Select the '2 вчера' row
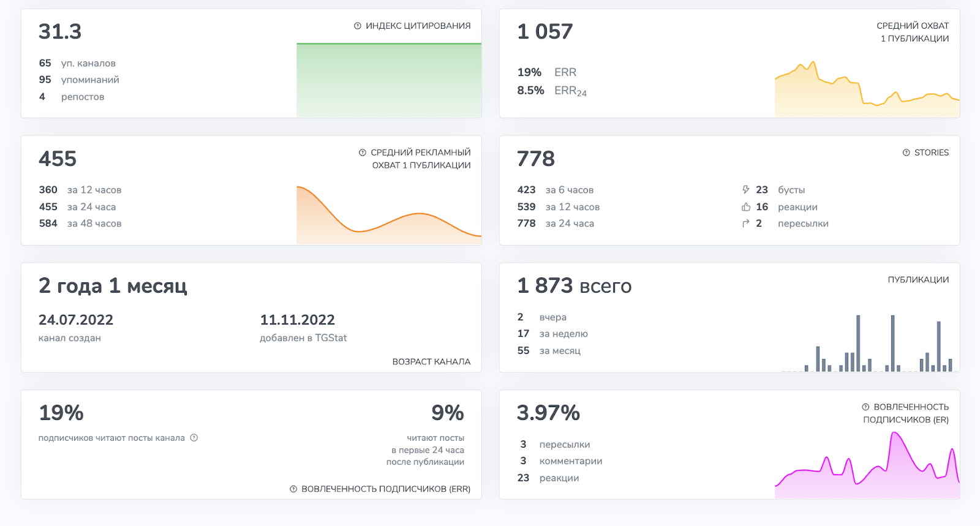The height and width of the screenshot is (526, 980). [x=542, y=317]
